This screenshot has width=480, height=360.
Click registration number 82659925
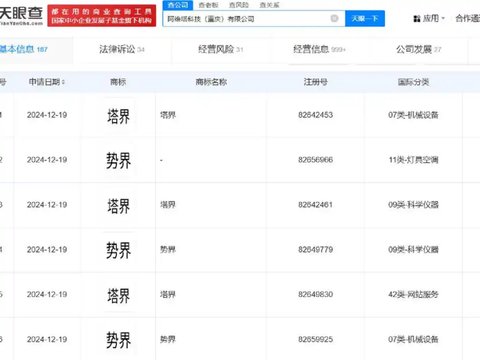315,339
